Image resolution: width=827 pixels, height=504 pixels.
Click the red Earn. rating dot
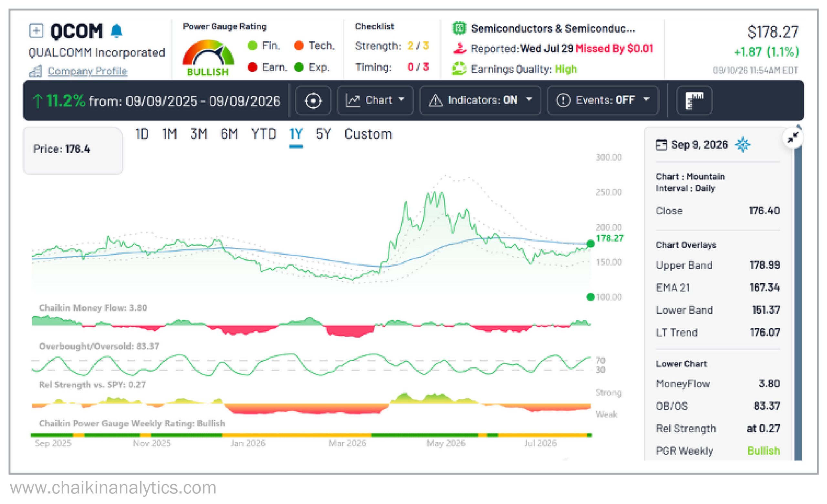tap(252, 67)
